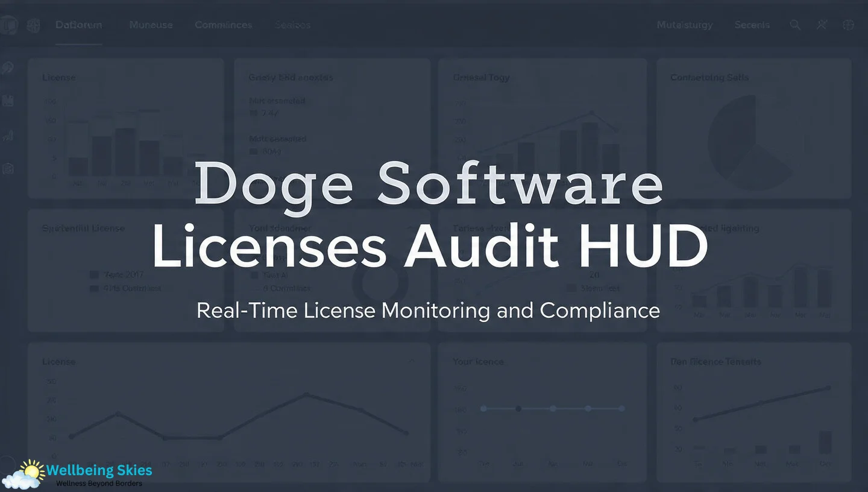
Task: Select the document icon at the sidebar bottom
Action: 8,169
